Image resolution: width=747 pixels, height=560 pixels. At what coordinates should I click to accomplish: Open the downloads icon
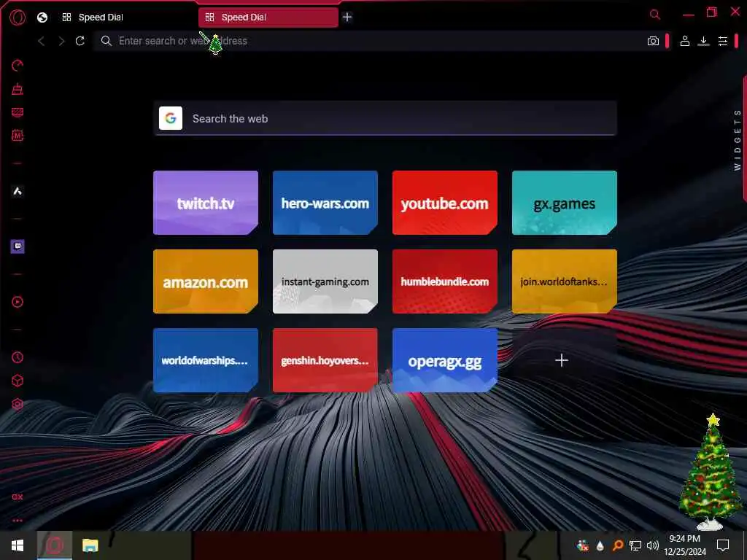704,41
